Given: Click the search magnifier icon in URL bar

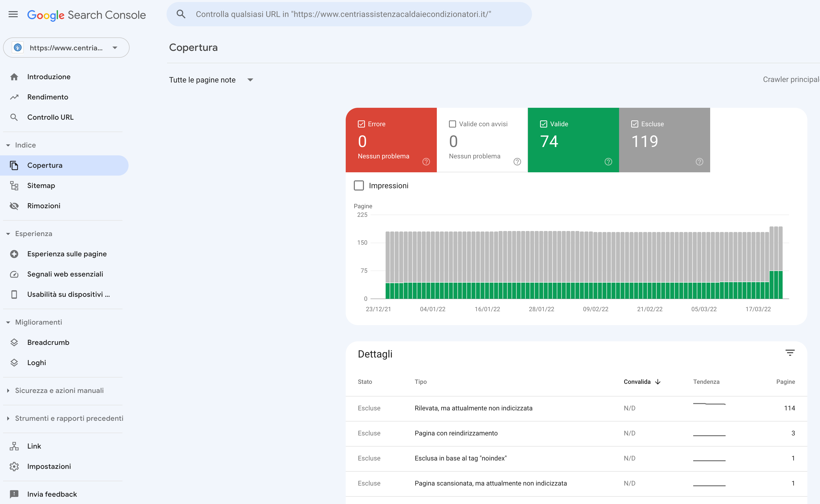Looking at the screenshot, I should (x=181, y=14).
